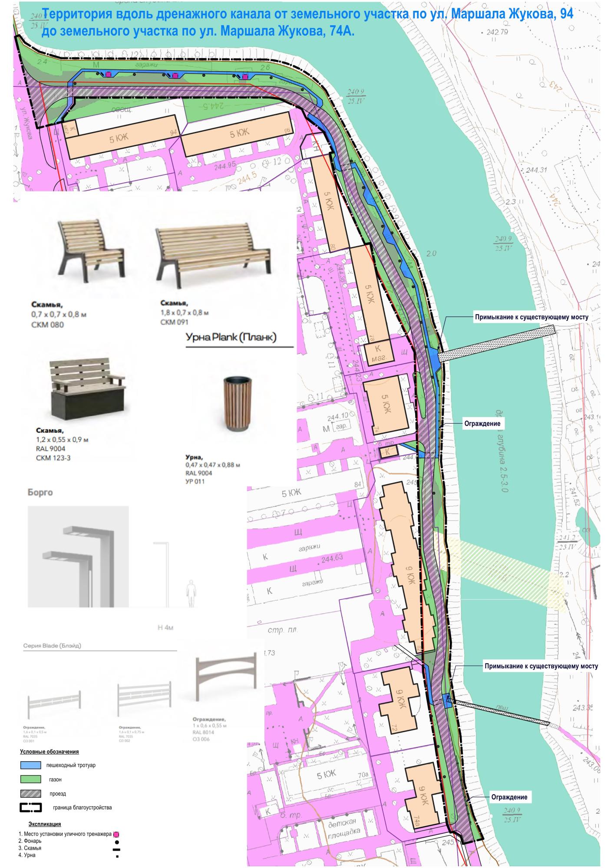The image size is (614, 868).
Task: Click the 'Условные обозначения' legend heading
Action: click(x=49, y=751)
